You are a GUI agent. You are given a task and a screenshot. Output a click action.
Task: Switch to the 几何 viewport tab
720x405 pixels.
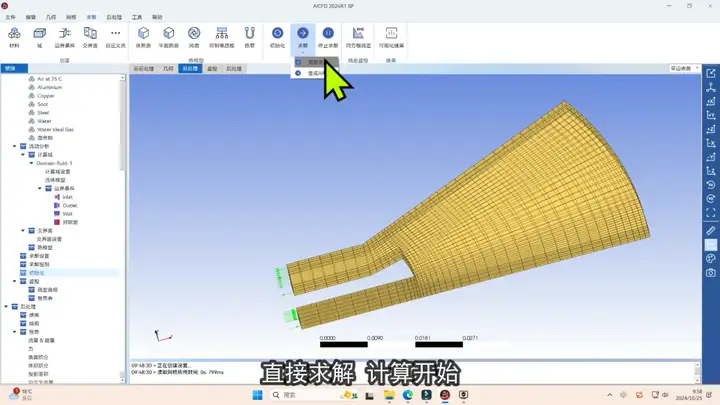pyautogui.click(x=169, y=68)
